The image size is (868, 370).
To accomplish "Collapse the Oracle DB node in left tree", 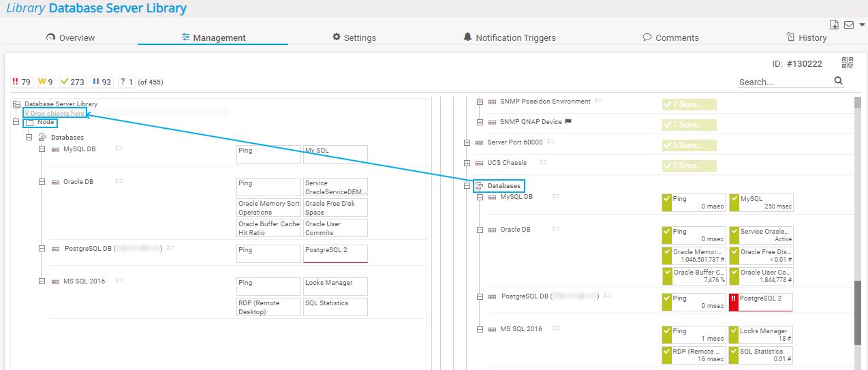I will point(42,182).
